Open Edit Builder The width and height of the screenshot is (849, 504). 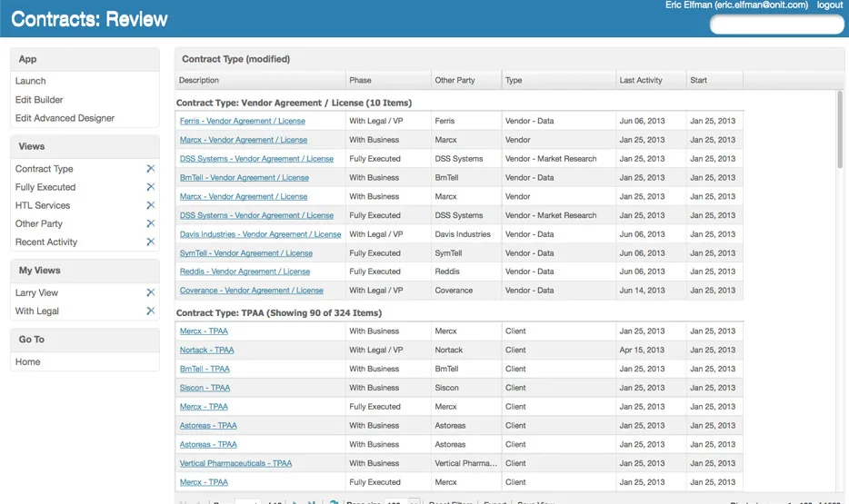tap(39, 100)
